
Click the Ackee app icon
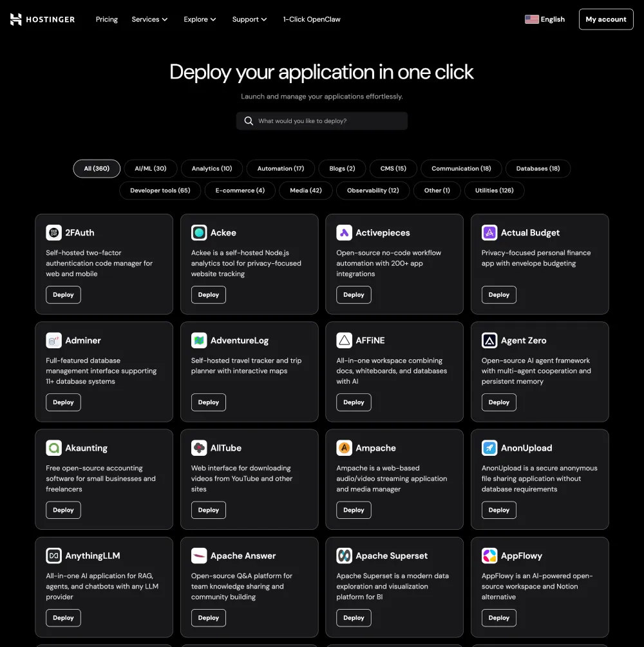click(199, 232)
